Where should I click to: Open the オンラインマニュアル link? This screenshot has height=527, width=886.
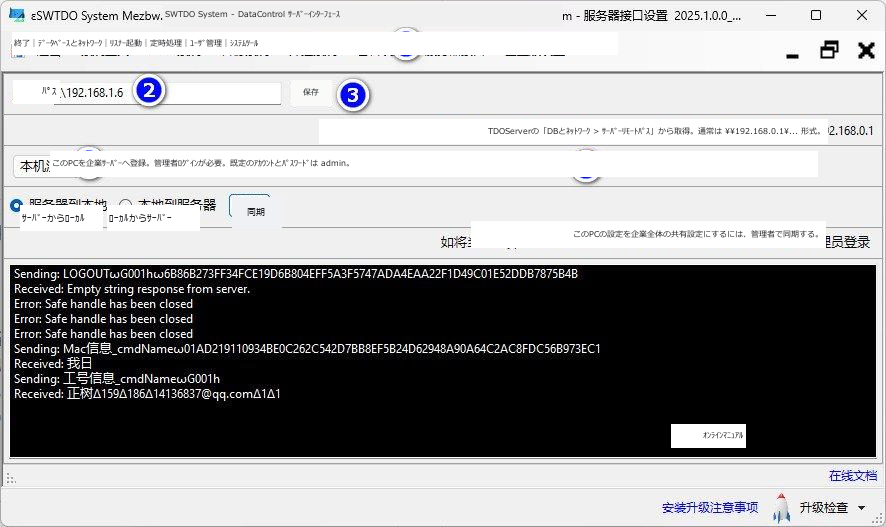pos(723,435)
